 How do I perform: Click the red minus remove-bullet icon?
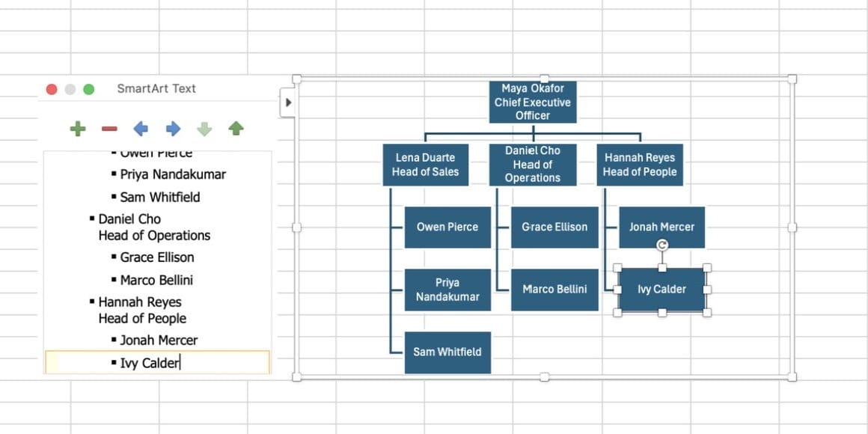[109, 129]
